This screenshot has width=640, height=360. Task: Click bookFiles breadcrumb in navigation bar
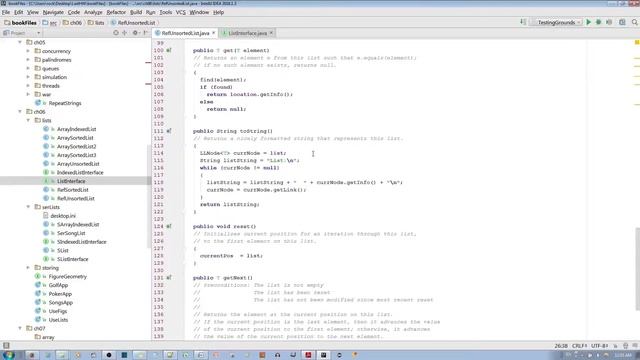[20, 23]
